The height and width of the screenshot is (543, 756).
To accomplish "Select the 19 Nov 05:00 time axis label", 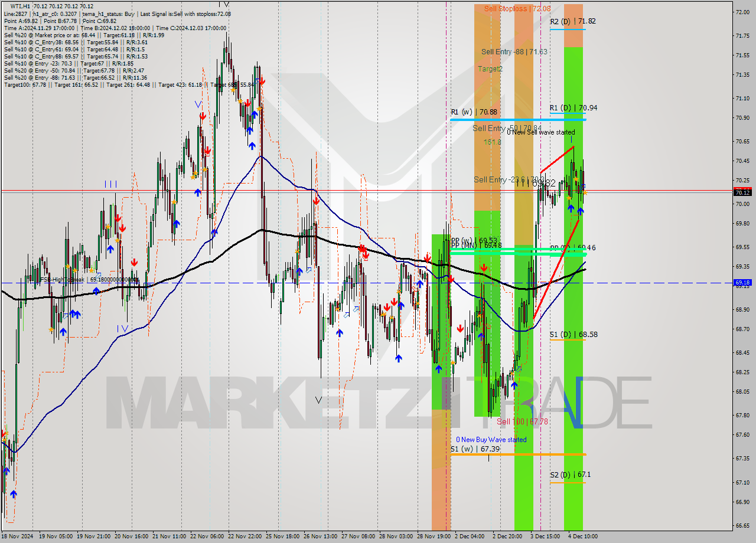I will 56,537.
